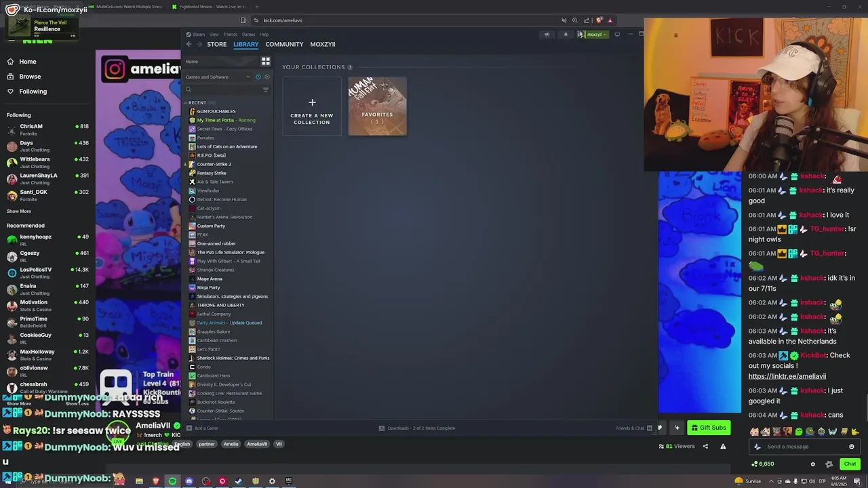Toggle the Steam library grid view icon
The width and height of the screenshot is (868, 488).
(x=266, y=61)
